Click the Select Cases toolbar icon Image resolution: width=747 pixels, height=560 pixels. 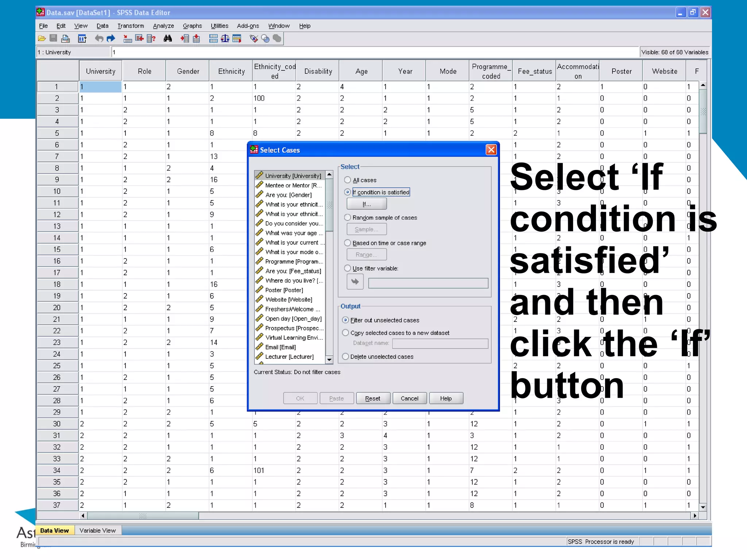click(x=237, y=38)
